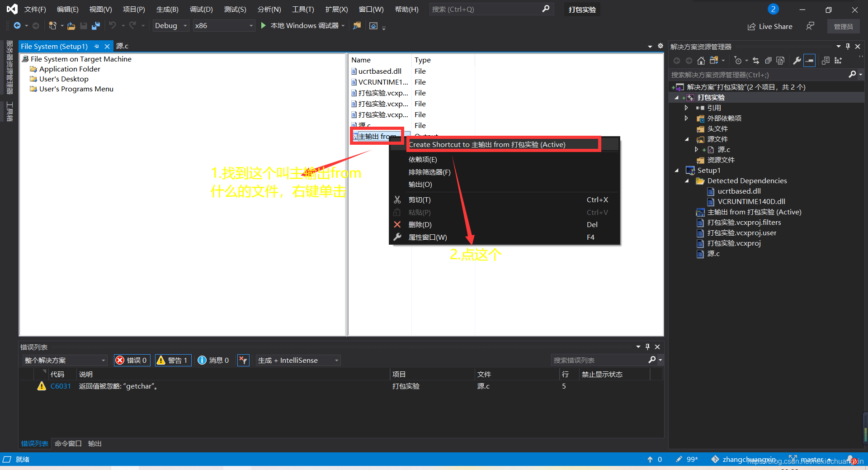
Task: Open the 生成(B) menu
Action: [x=167, y=9]
